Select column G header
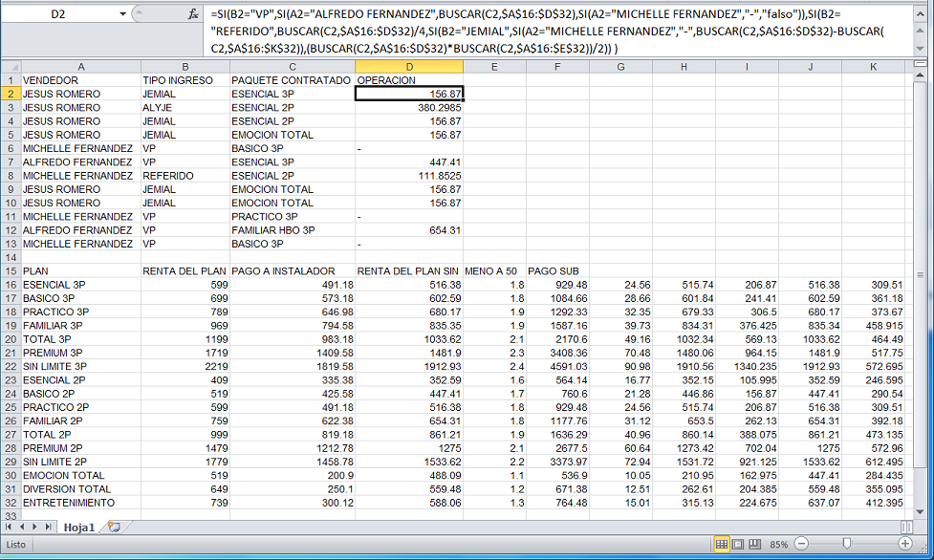 (620, 67)
